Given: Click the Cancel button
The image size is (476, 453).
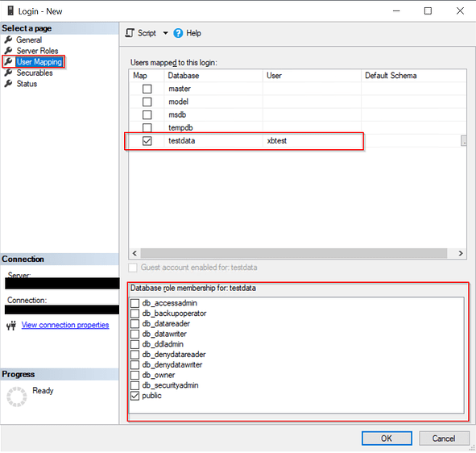Looking at the screenshot, I should tap(444, 438).
